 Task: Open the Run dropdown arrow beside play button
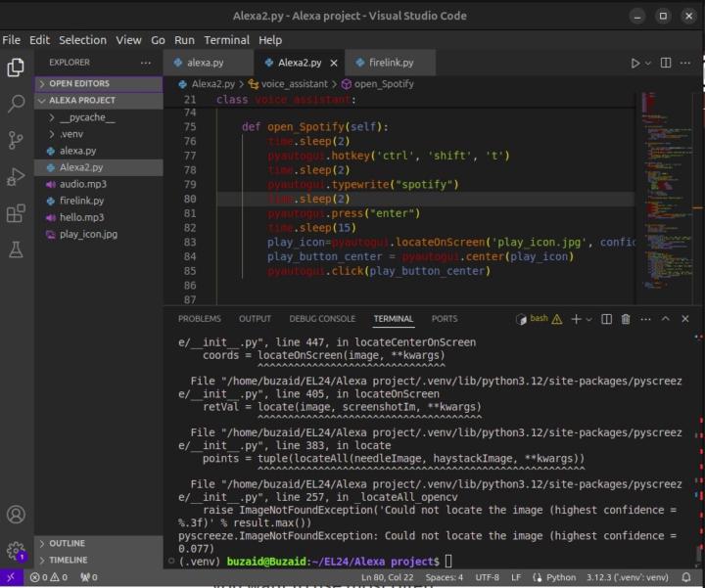pos(647,63)
